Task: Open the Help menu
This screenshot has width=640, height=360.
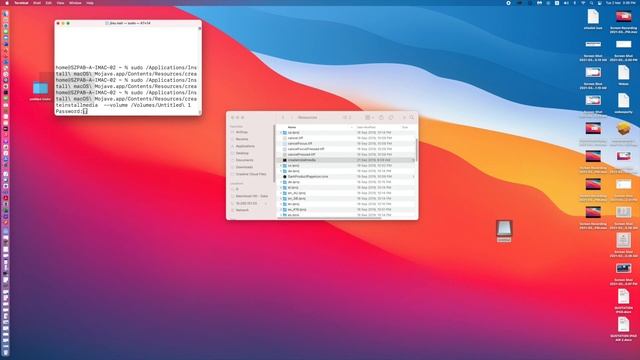Action: 90,3
